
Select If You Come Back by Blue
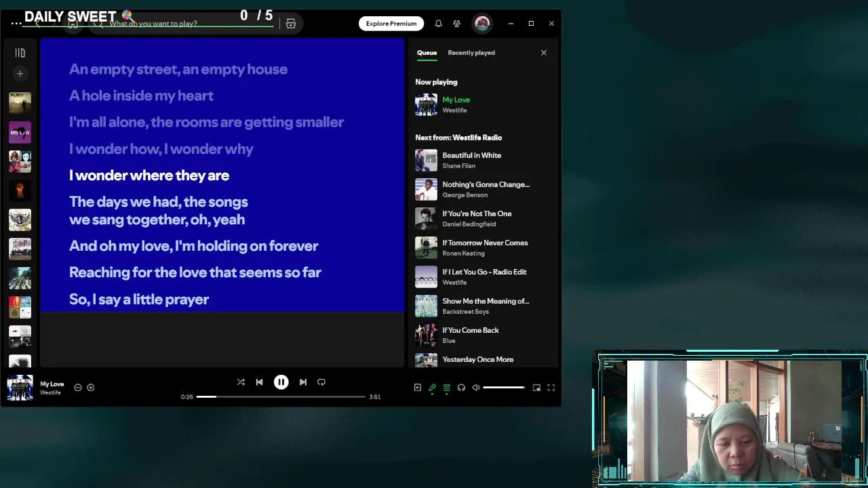coord(482,335)
